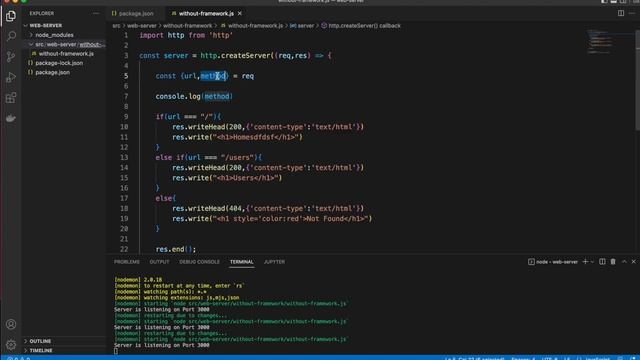Screen dimensions: 640x360
Task: Click the terminal input cursor prompt
Action: pos(116,351)
